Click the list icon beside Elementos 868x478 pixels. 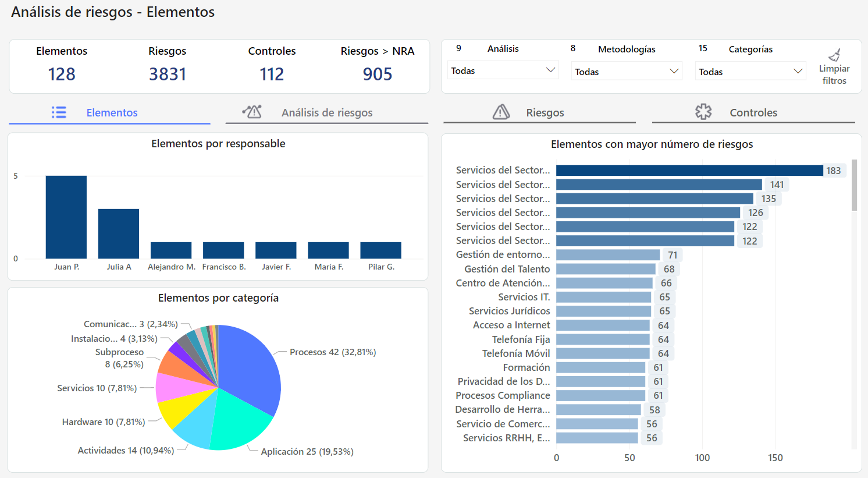point(59,112)
